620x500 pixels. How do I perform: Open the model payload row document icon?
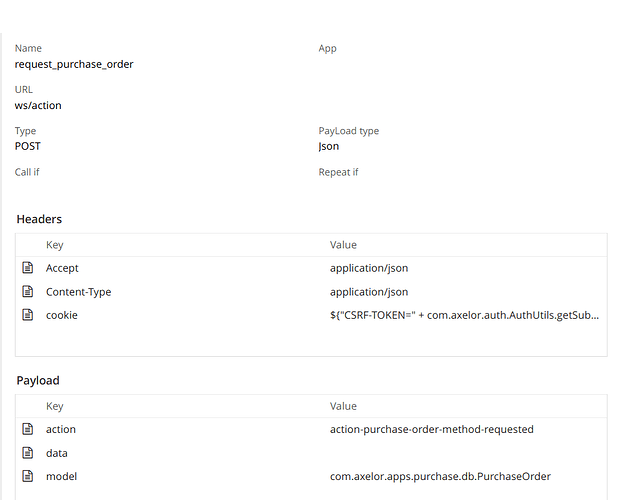click(x=28, y=476)
